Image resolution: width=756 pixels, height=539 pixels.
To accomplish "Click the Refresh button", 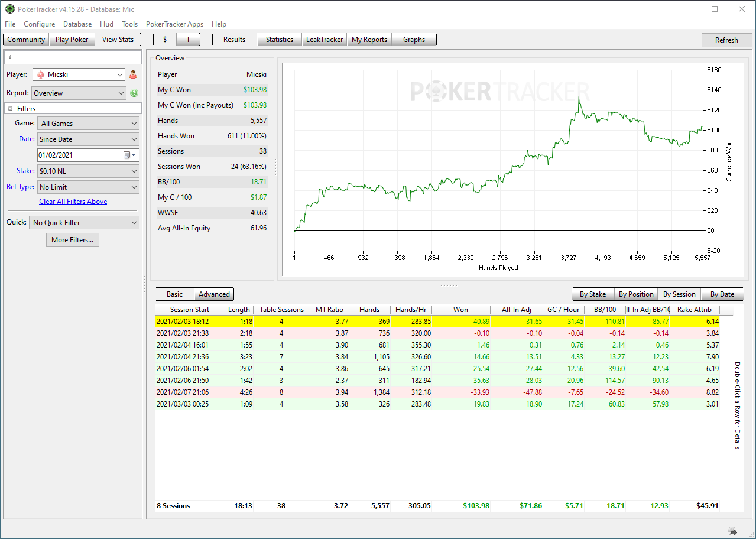I will (726, 40).
